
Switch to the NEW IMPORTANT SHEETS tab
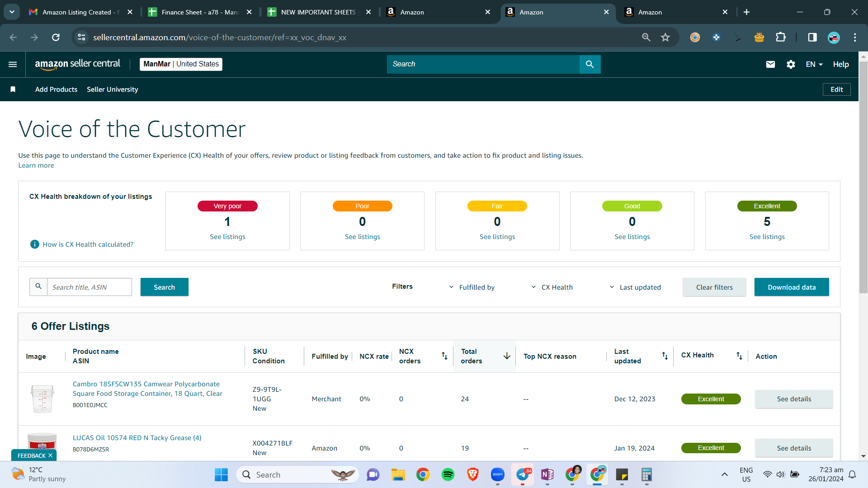click(319, 12)
